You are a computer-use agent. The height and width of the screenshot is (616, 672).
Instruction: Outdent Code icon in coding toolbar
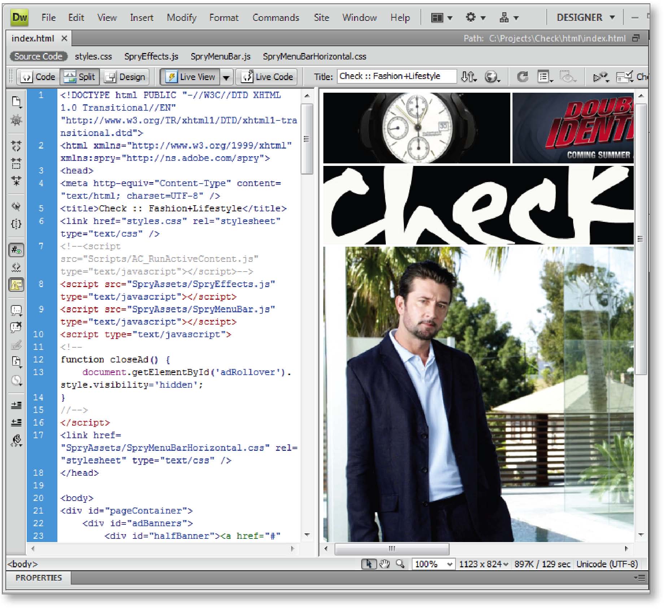click(16, 422)
